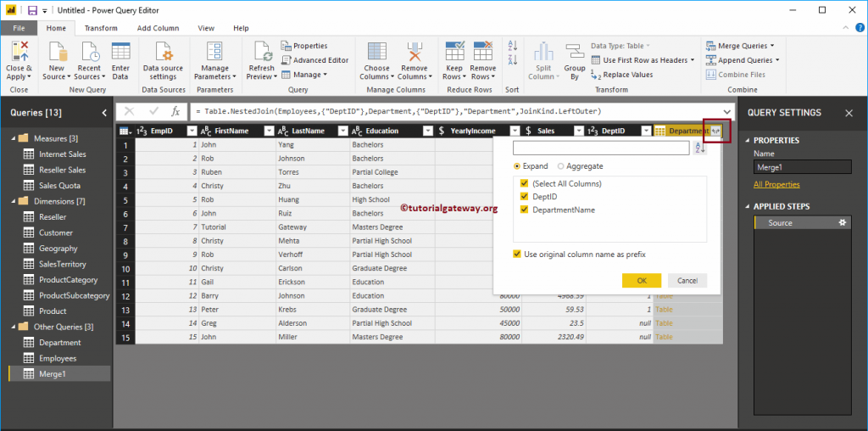This screenshot has width=868, height=431.
Task: Click the Remove Columns icon
Action: [x=415, y=52]
